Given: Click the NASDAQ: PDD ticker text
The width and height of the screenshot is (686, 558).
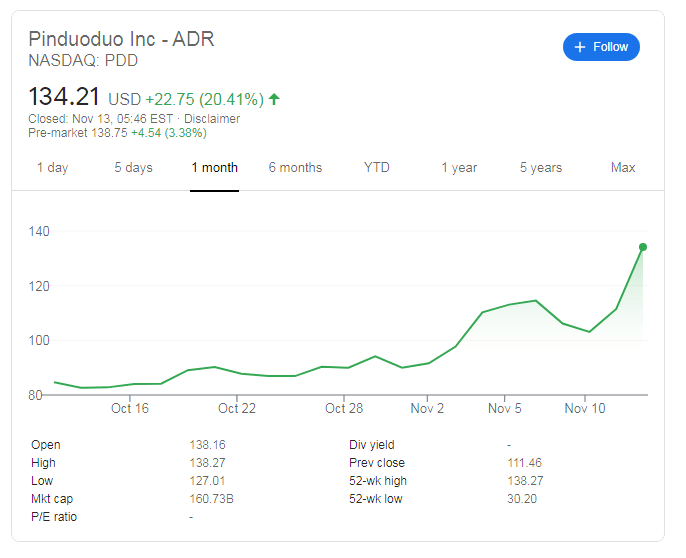Looking at the screenshot, I should pos(83,61).
